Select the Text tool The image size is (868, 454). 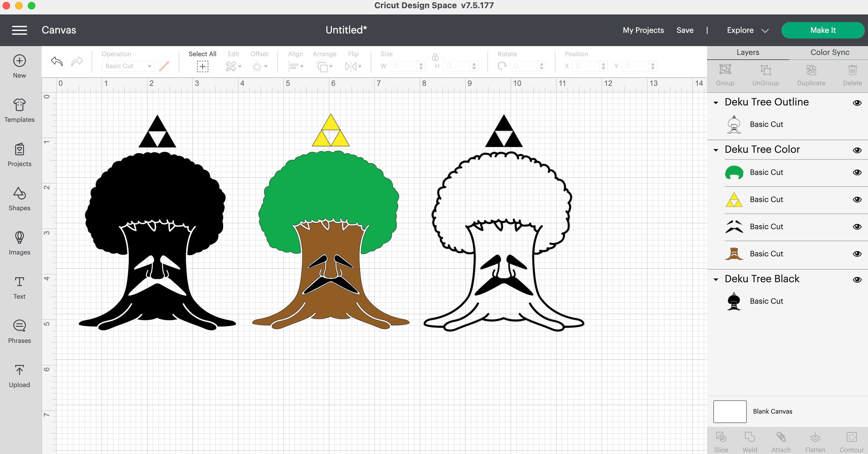pyautogui.click(x=20, y=288)
